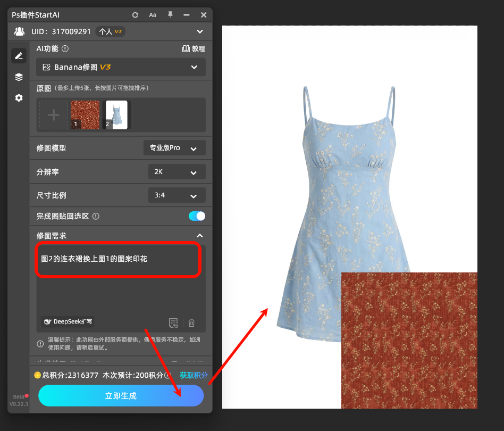Toggle the 完成图贴回选区 switch off
Screen dimensions: 504x431
click(197, 216)
